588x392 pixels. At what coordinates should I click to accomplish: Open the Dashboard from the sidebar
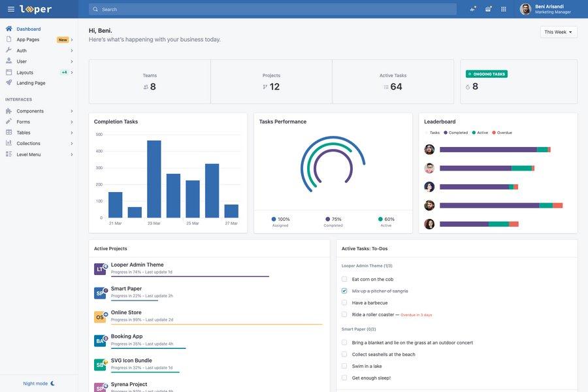[x=29, y=27]
